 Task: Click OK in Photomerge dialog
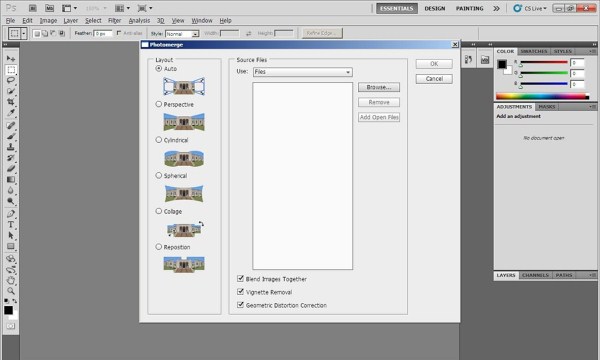434,64
